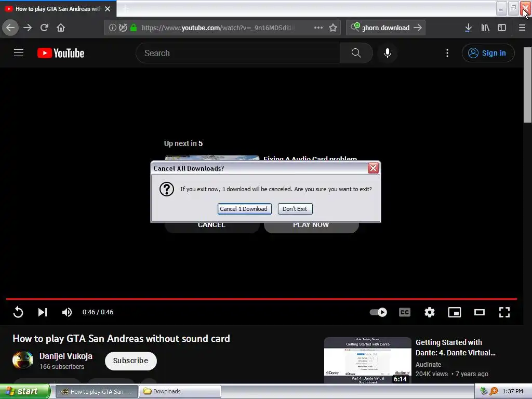Viewport: 532px width, 399px height.
Task: Click the Don't Exit button
Action: [295, 209]
